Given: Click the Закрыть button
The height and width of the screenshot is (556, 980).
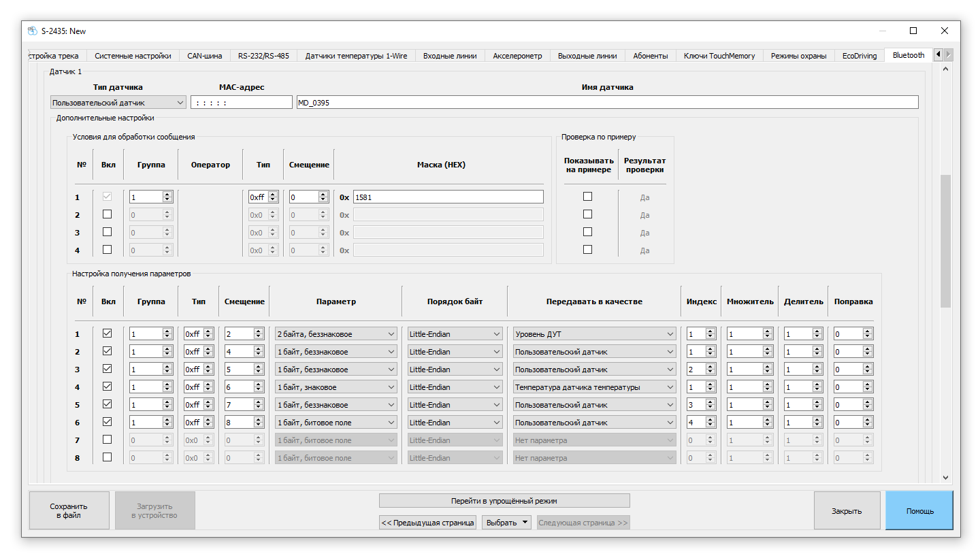Looking at the screenshot, I should coord(847,510).
